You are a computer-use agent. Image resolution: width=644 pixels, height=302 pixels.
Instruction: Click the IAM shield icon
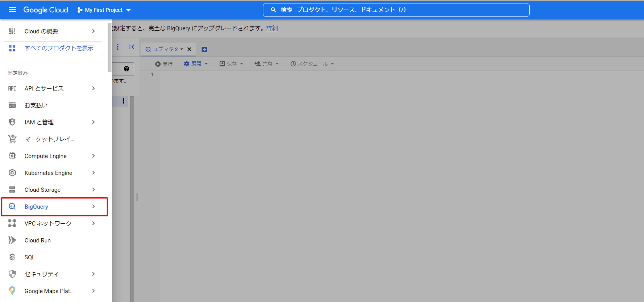[x=12, y=122]
